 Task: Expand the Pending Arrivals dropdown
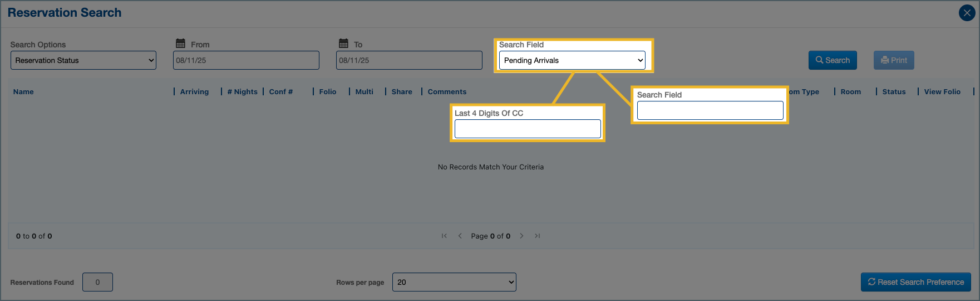(x=572, y=60)
